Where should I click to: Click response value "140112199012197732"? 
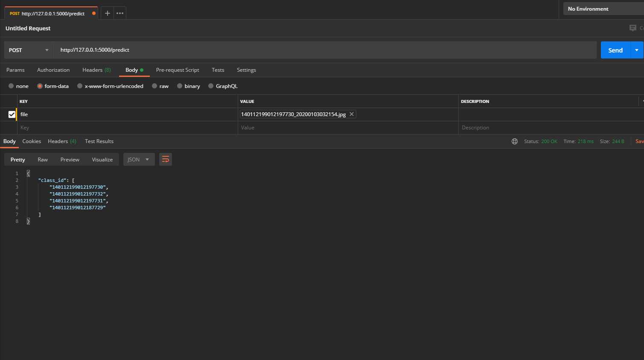coord(78,194)
